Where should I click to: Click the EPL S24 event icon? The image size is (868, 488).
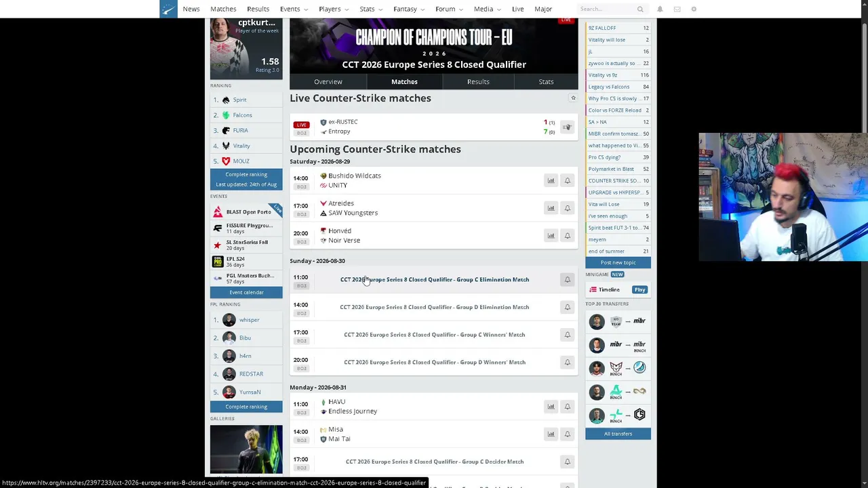click(x=218, y=262)
